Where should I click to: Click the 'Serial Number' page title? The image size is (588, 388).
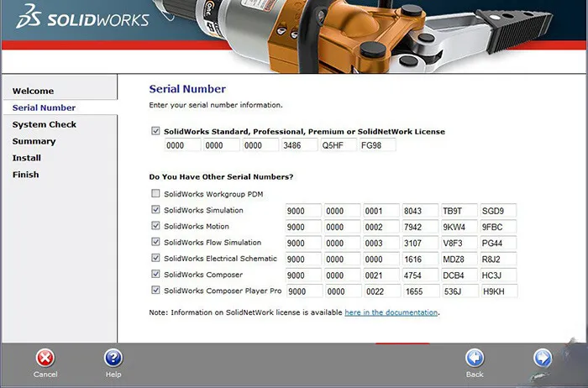pyautogui.click(x=187, y=89)
